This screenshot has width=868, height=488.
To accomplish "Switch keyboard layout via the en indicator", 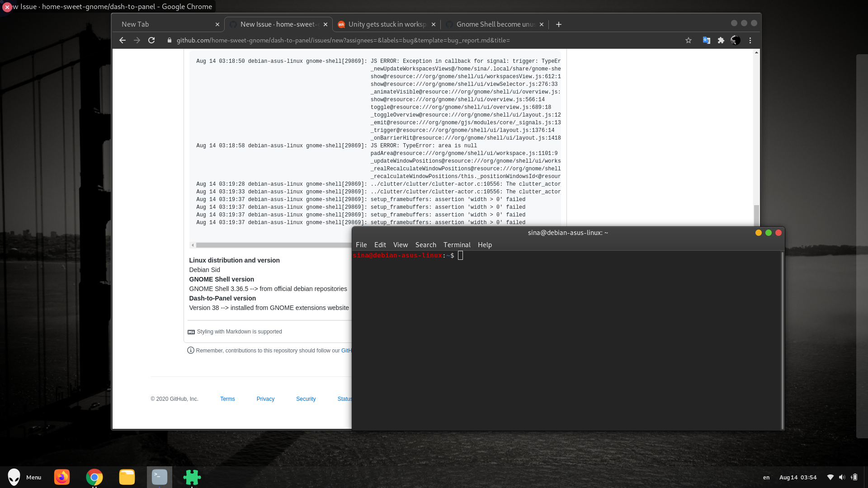I will (x=766, y=477).
